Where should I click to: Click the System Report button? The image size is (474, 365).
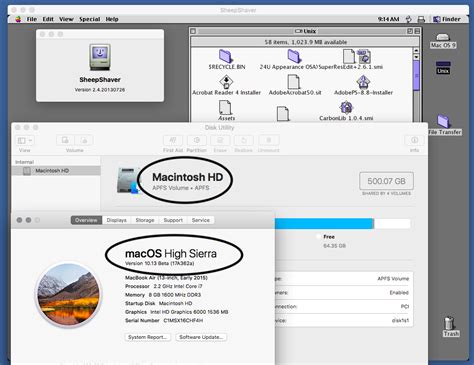point(148,337)
